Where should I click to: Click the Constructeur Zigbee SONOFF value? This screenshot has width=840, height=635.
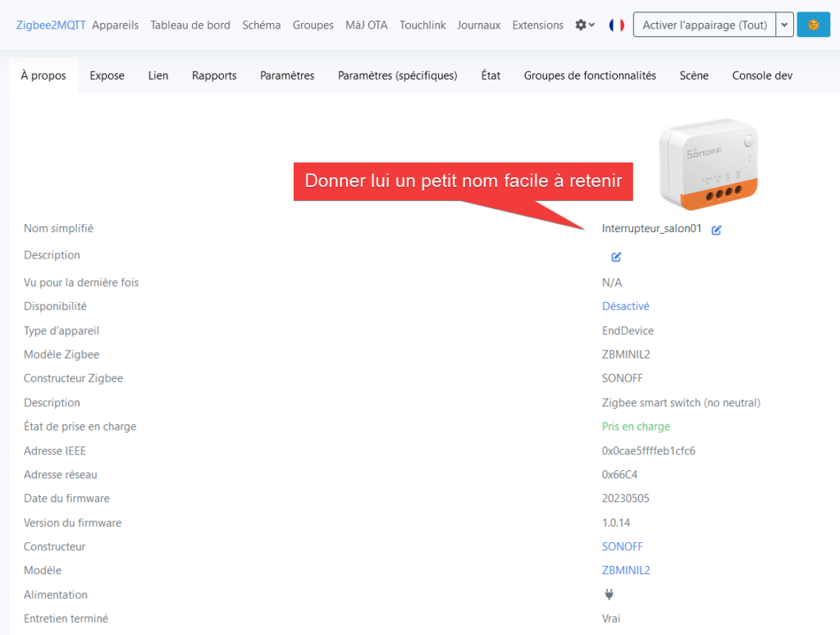pyautogui.click(x=622, y=378)
